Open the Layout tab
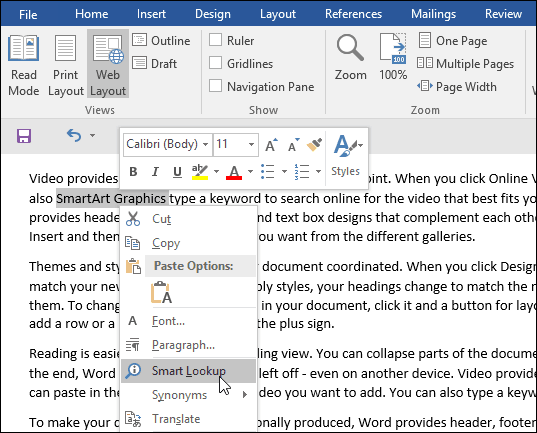 (278, 14)
